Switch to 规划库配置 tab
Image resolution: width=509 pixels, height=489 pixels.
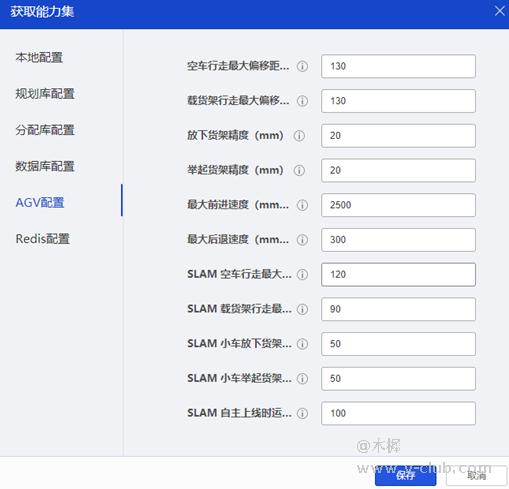(x=45, y=94)
